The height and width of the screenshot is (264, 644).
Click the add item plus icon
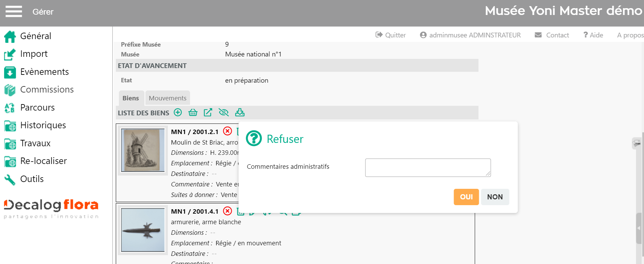[178, 113]
